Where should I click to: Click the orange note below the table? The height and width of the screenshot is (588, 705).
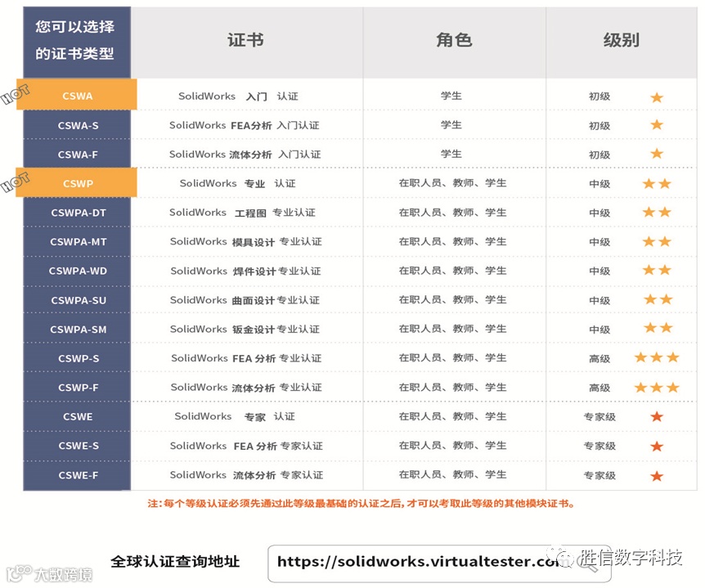click(361, 504)
